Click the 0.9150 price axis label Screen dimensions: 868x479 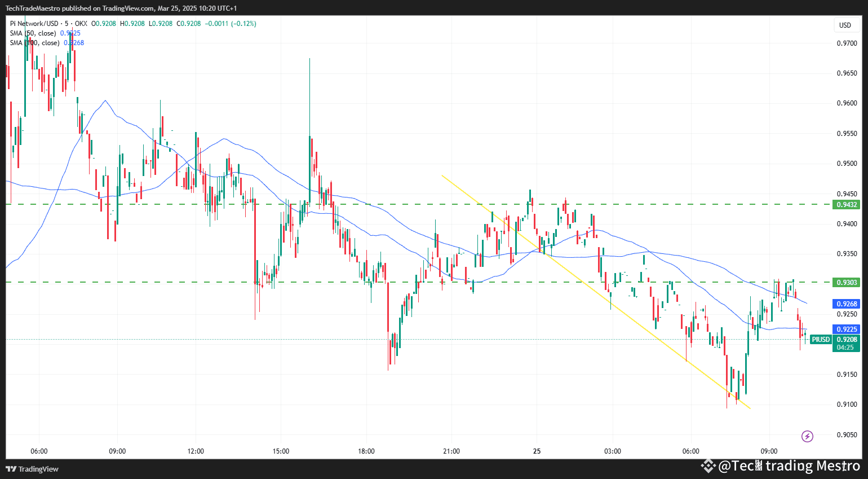point(847,375)
